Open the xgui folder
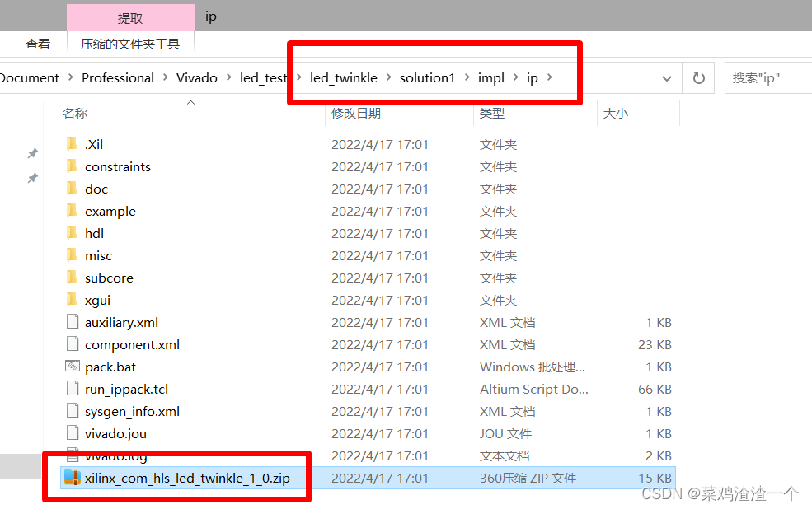 (x=96, y=300)
